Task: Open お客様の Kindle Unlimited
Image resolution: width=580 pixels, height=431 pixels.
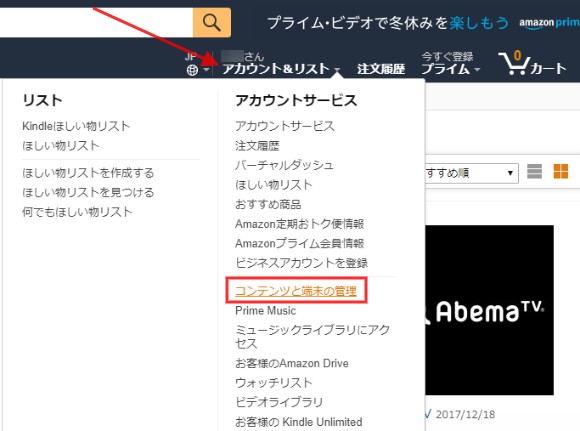Action: 299,422
